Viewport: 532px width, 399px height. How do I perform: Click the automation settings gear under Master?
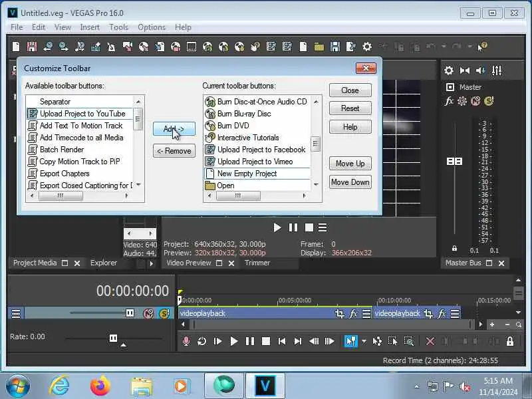point(462,101)
